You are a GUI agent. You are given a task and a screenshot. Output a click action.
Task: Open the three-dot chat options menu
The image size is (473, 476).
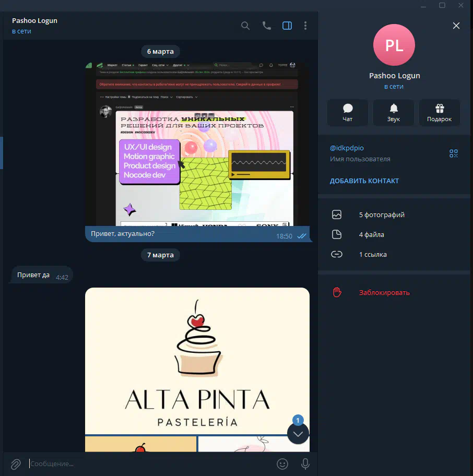pos(305,26)
